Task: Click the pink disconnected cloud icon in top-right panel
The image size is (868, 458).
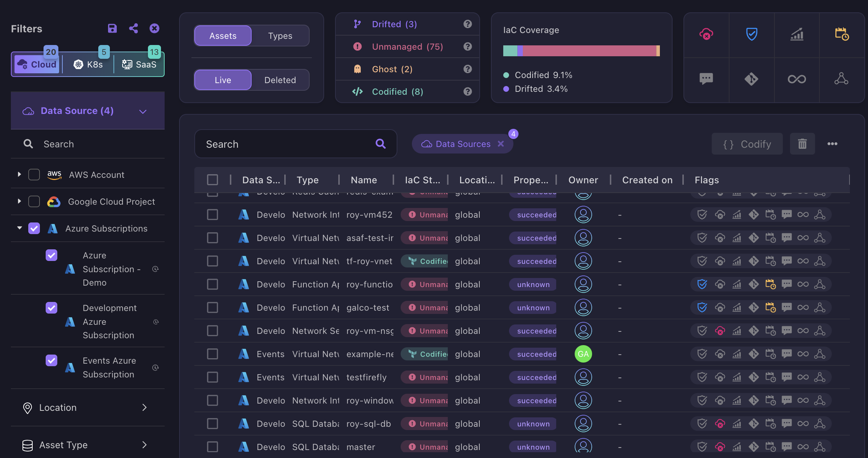Action: tap(706, 34)
